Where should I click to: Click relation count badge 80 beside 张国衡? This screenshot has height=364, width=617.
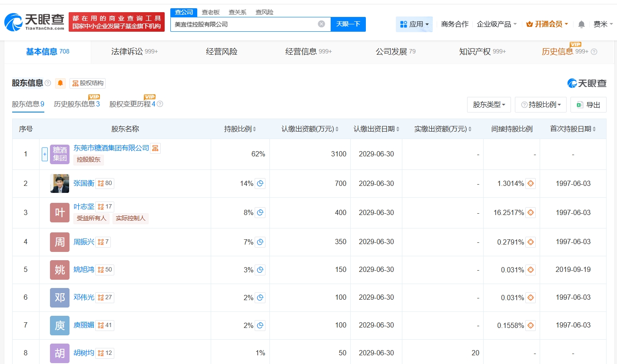(x=105, y=183)
